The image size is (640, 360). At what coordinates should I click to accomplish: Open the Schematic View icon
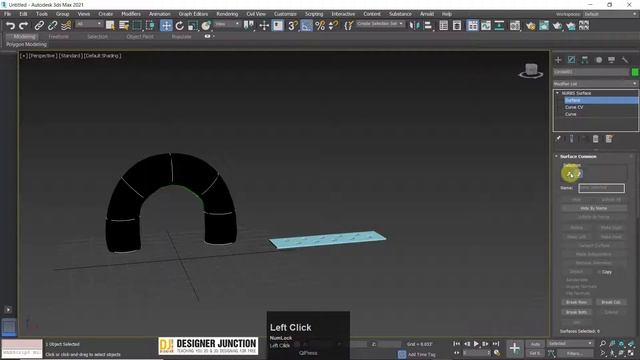coord(499,26)
